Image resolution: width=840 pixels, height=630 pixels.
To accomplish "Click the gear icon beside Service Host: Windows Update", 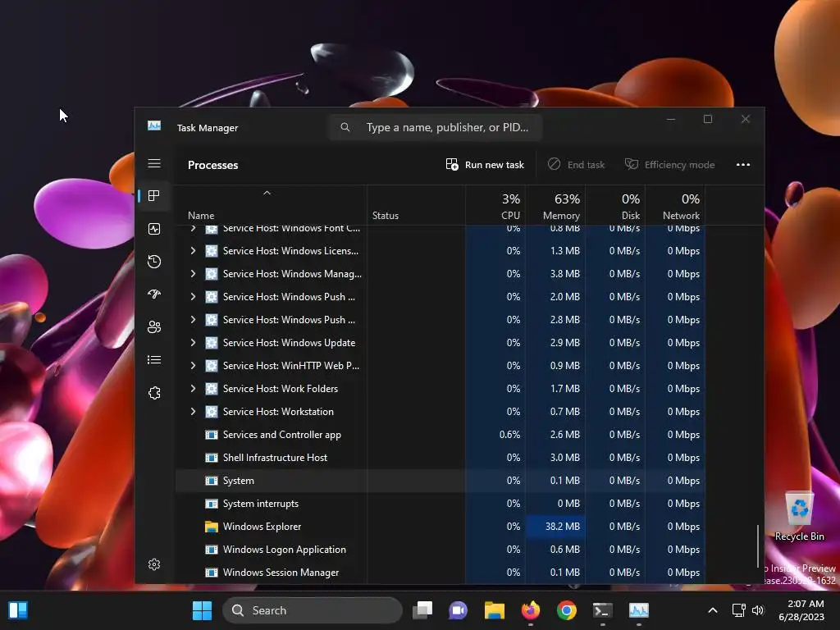I will [212, 343].
